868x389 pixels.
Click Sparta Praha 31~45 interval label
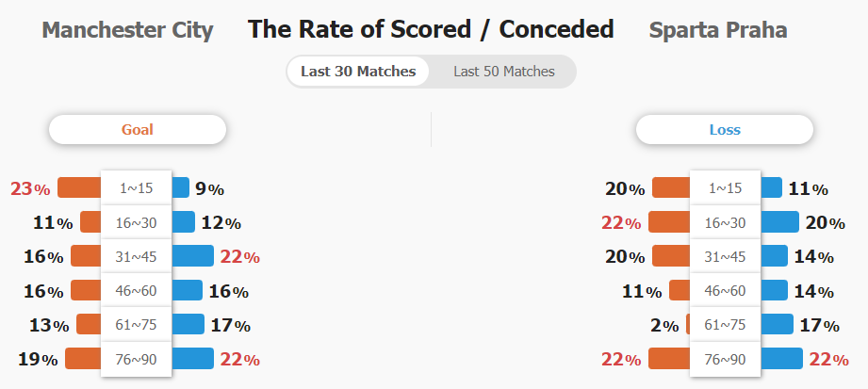pos(725,257)
